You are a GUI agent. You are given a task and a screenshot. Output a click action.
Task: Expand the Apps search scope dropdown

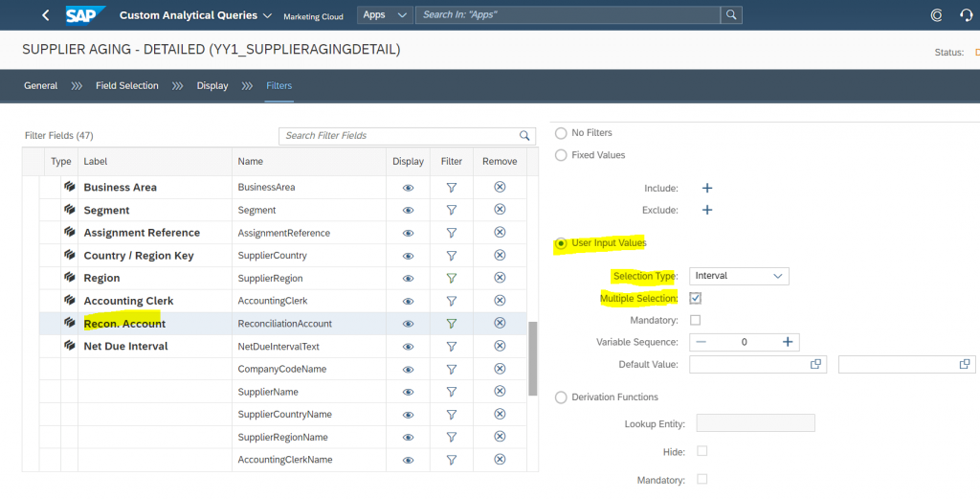pyautogui.click(x=385, y=15)
